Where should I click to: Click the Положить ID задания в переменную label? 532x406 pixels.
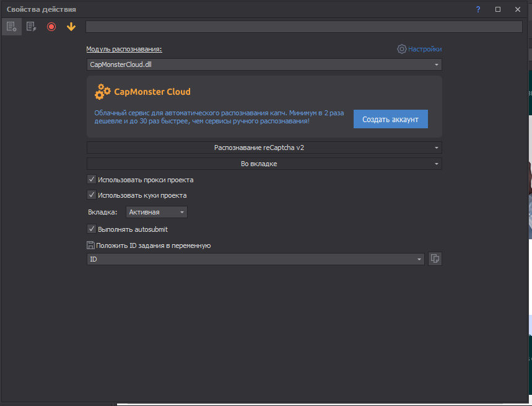point(154,245)
